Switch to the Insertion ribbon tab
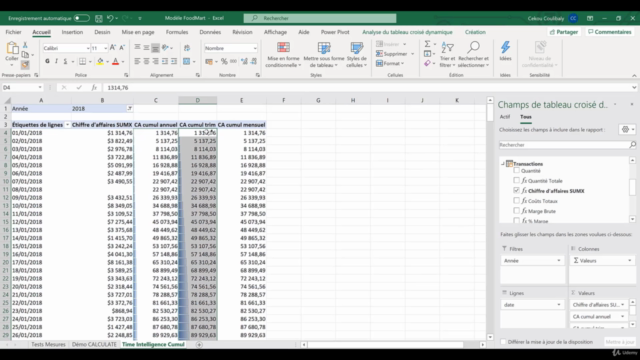Screen dimensions: 640x360 coord(72,32)
